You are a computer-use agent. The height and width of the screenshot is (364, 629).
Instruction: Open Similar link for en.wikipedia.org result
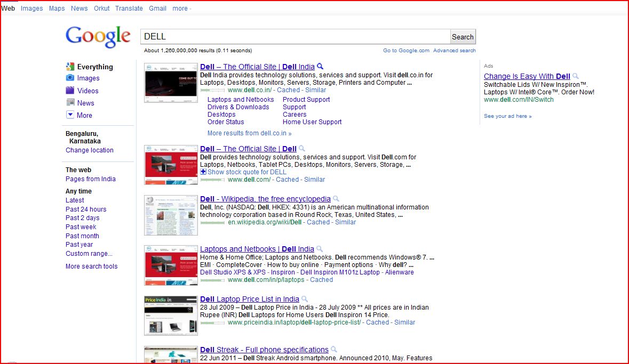click(x=345, y=222)
